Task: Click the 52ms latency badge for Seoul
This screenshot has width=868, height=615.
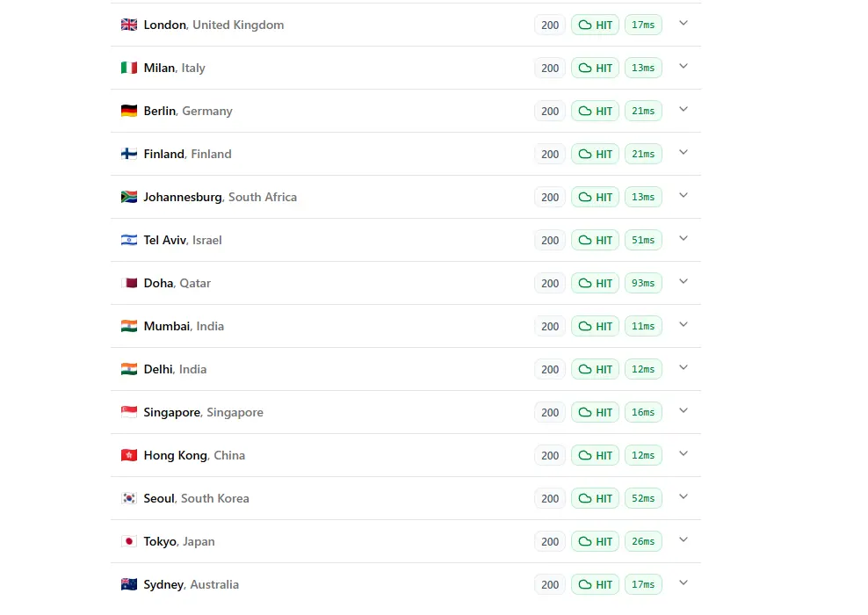Action: click(x=643, y=498)
